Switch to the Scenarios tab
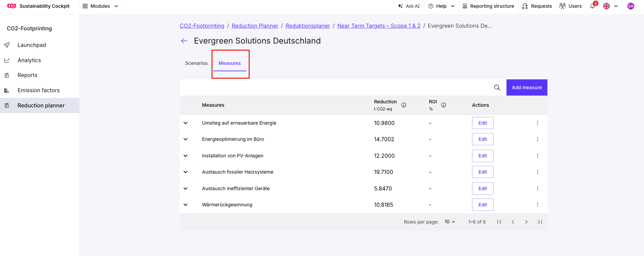The width and height of the screenshot is (644, 256). [x=196, y=63]
